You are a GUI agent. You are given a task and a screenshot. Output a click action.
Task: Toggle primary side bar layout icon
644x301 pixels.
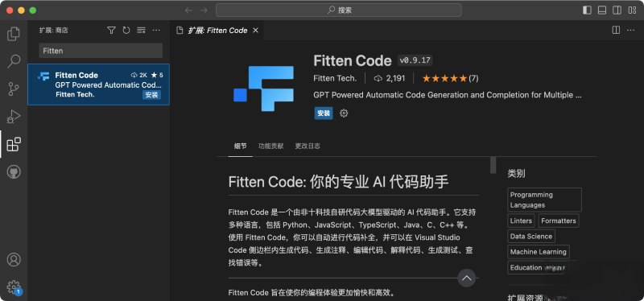pyautogui.click(x=588, y=10)
